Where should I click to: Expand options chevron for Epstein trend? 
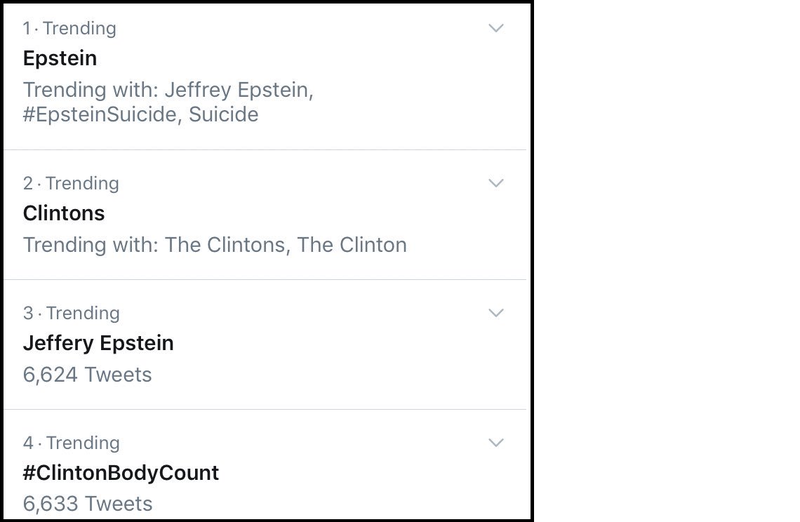(495, 28)
